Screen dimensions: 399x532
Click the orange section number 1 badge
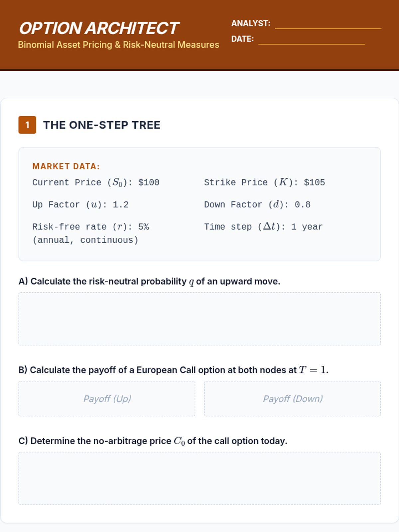click(x=27, y=125)
